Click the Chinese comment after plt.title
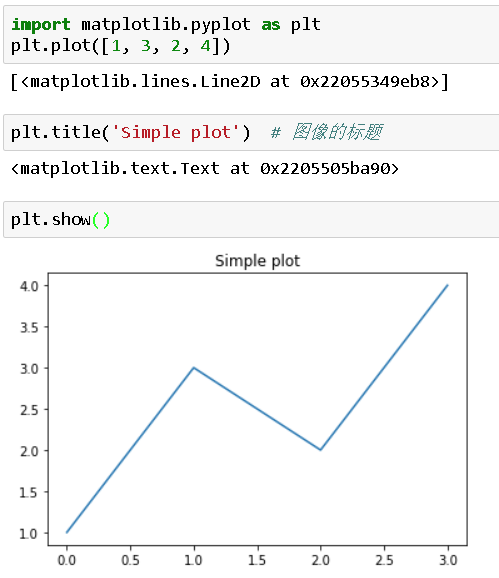 [x=327, y=132]
